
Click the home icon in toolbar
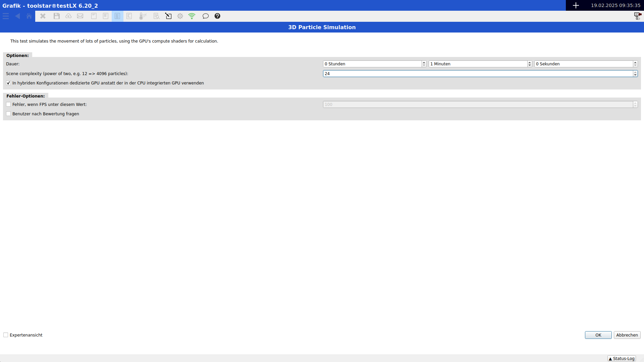pyautogui.click(x=29, y=16)
